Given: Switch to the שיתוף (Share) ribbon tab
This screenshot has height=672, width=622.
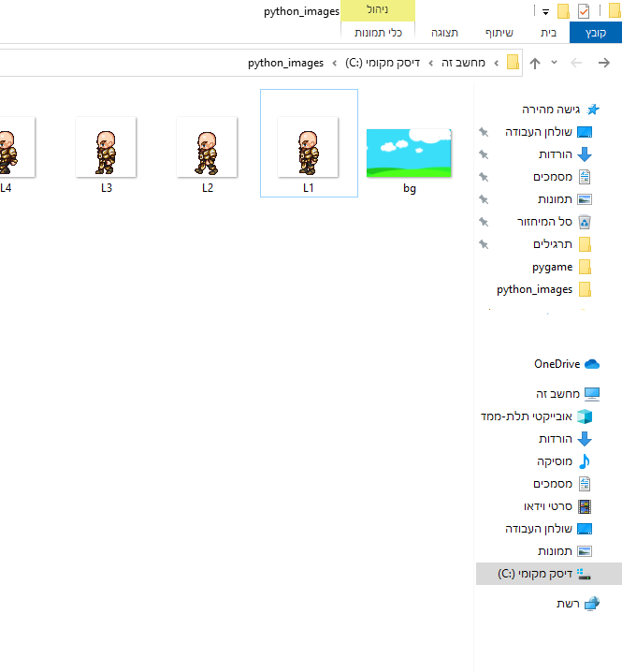Looking at the screenshot, I should tap(499, 33).
